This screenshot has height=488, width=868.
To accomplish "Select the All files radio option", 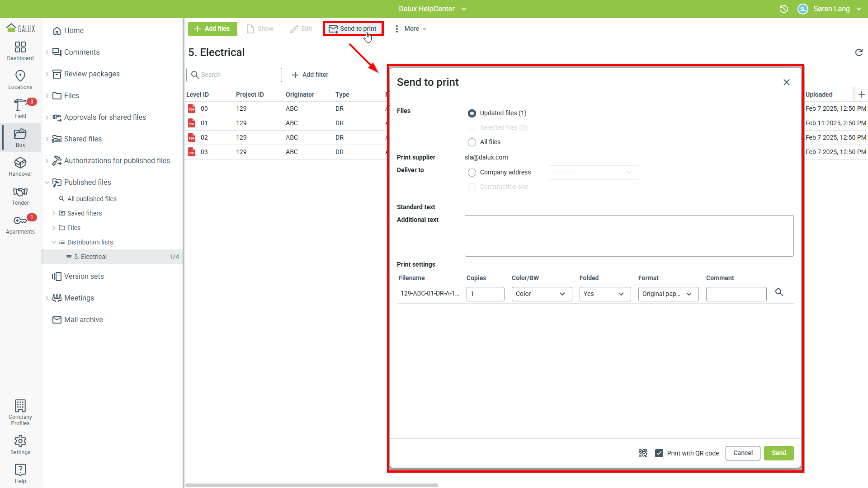I will pyautogui.click(x=472, y=142).
